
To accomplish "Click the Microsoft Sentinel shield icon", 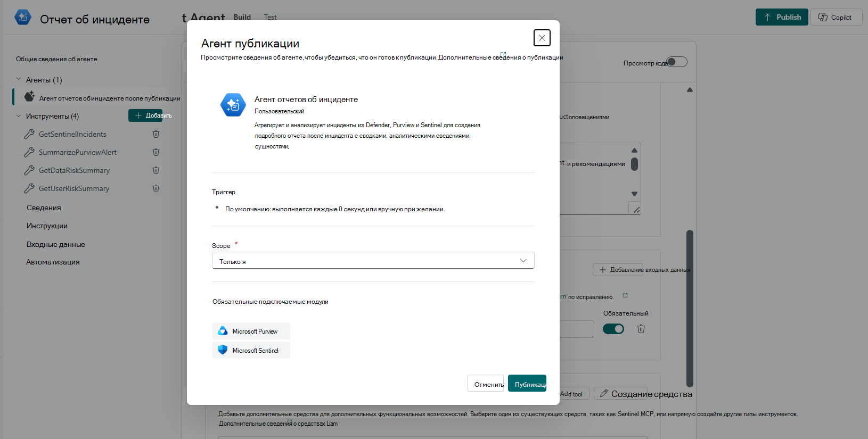I will pos(223,350).
